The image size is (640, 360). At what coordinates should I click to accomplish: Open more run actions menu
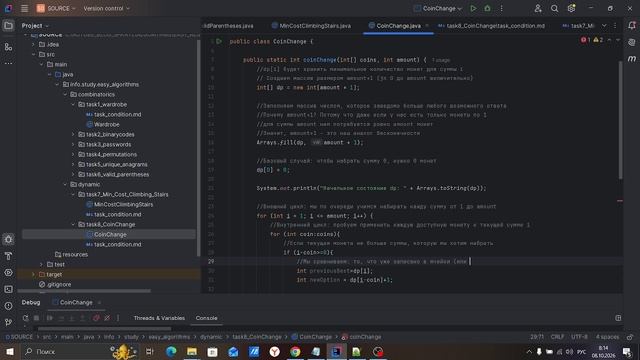502,8
